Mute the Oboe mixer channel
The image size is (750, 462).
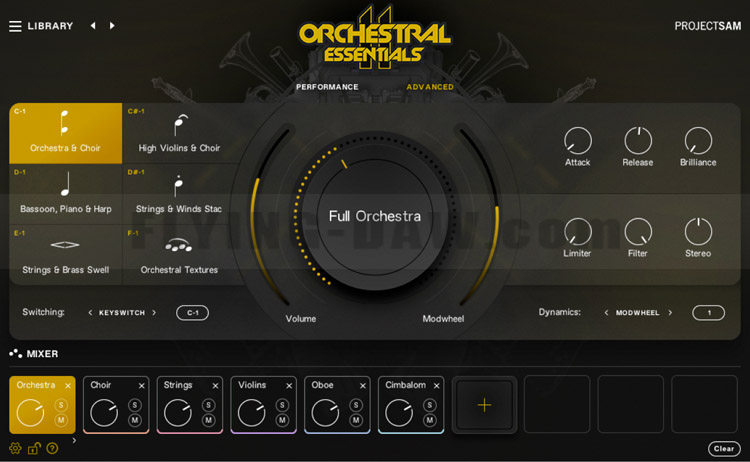pos(356,420)
